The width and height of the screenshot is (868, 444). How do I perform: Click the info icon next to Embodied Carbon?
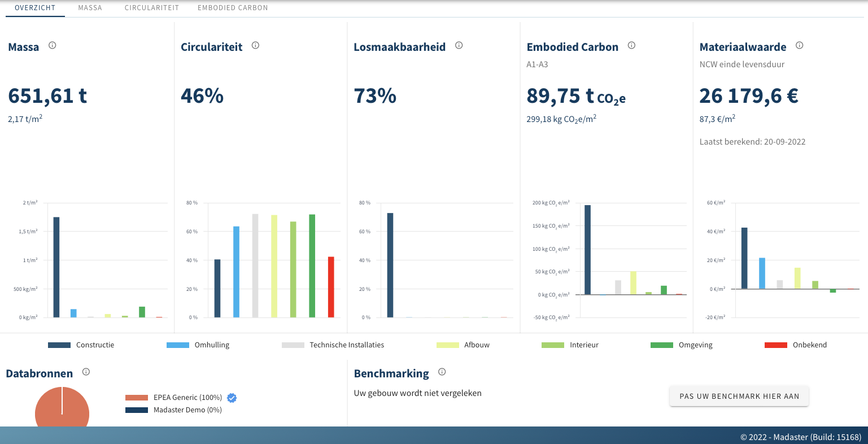pyautogui.click(x=631, y=46)
